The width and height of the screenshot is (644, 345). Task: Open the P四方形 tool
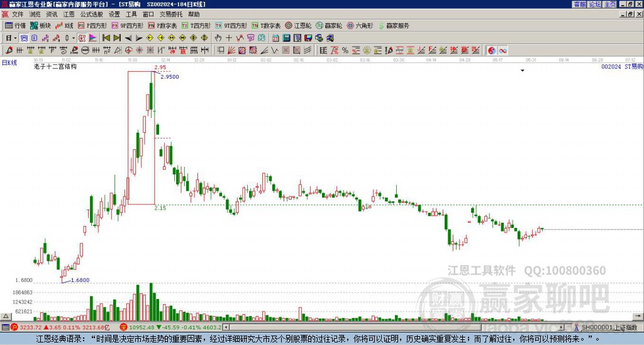pyautogui.click(x=93, y=25)
